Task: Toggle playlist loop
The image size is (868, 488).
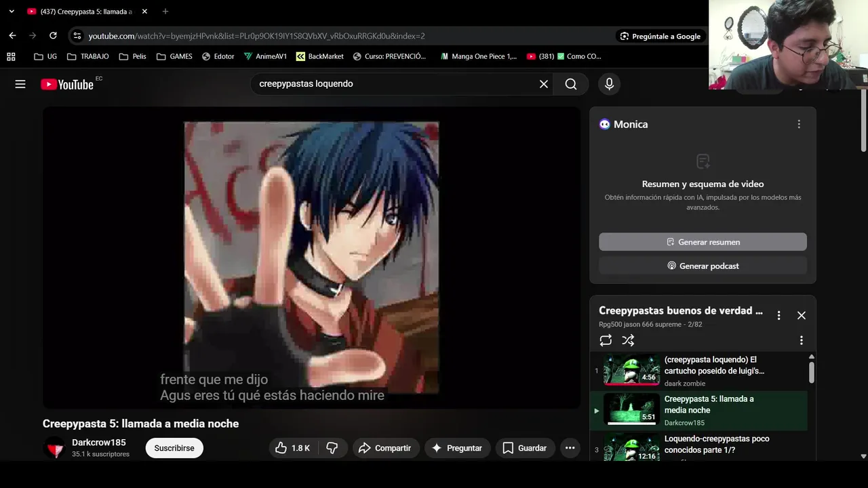Action: [x=606, y=340]
